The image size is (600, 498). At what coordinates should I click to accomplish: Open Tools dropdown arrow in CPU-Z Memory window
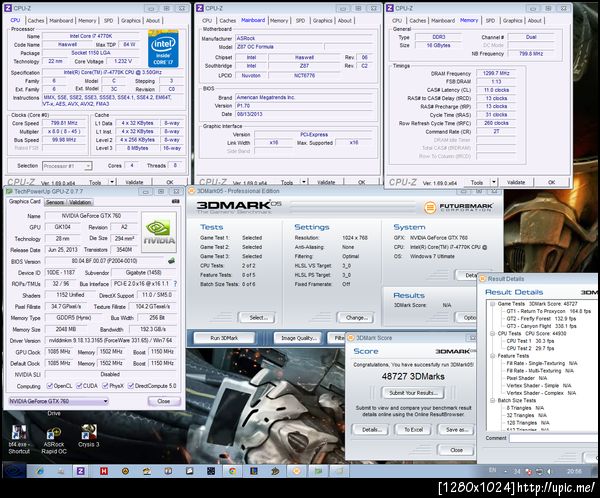(x=494, y=182)
